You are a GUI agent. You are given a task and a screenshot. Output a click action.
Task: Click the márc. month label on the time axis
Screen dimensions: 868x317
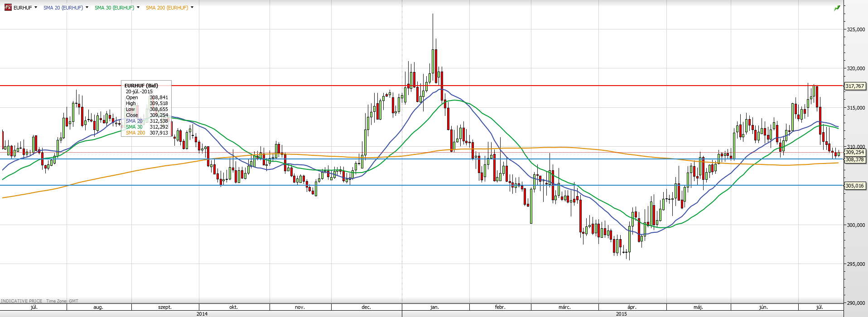[564, 307]
